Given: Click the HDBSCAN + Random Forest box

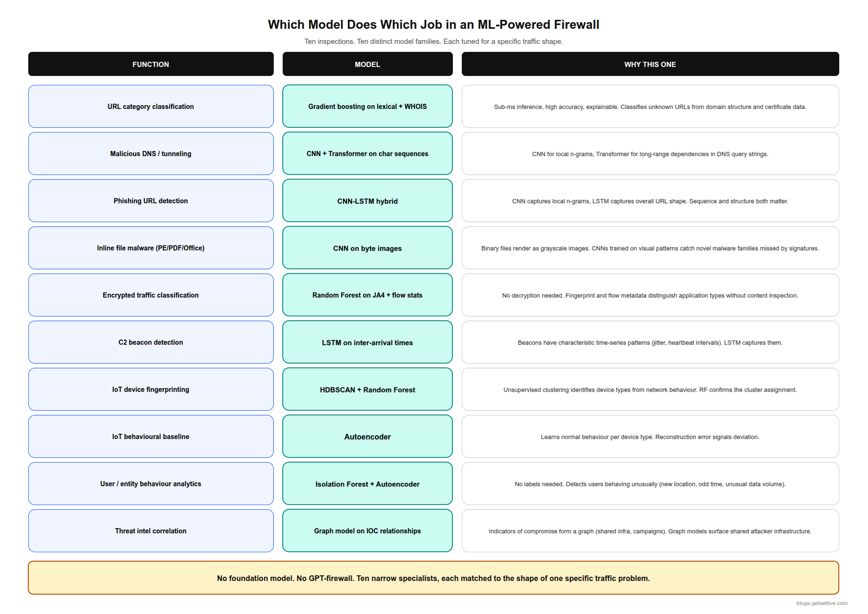Looking at the screenshot, I should (367, 389).
